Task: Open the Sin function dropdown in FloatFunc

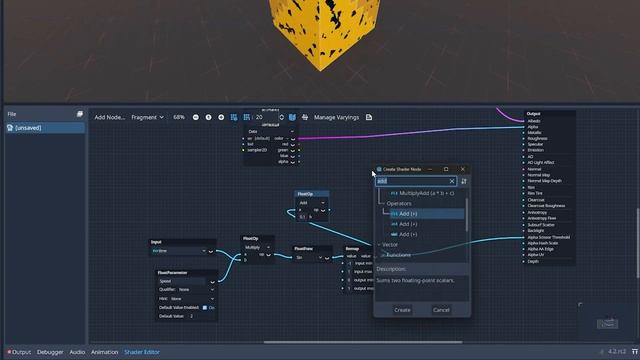Action: click(309, 258)
